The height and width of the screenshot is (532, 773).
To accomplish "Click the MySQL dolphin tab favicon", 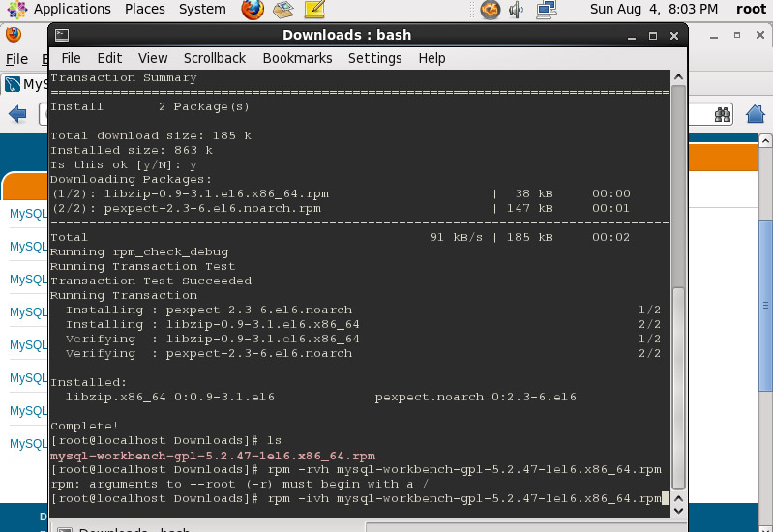I will pos(13,84).
